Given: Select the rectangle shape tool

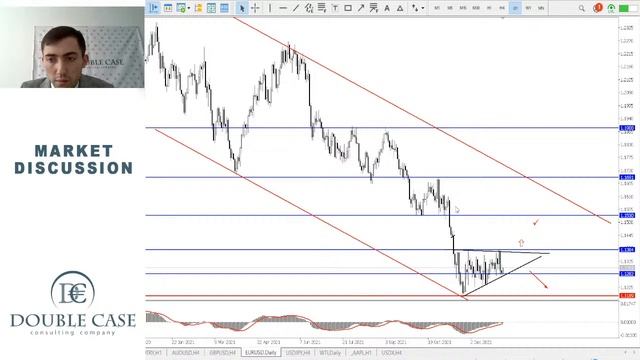Looking at the screenshot, I should coord(348,8).
